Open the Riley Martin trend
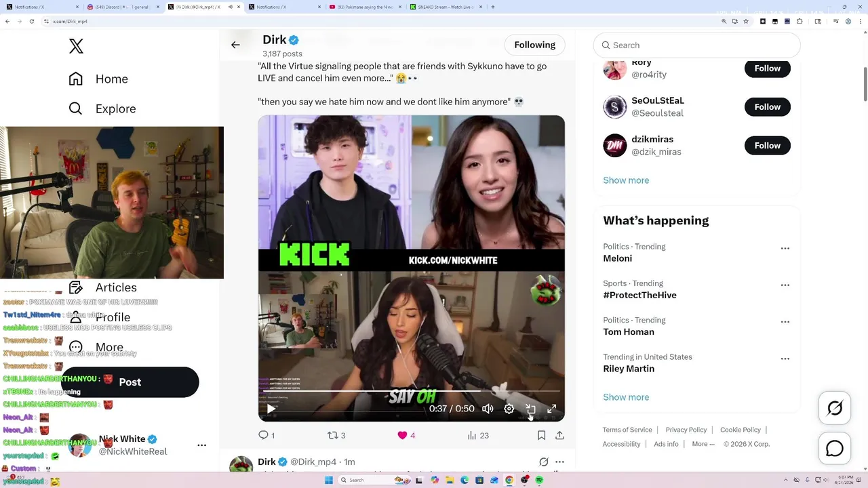Viewport: 868px width, 488px height. [x=629, y=369]
